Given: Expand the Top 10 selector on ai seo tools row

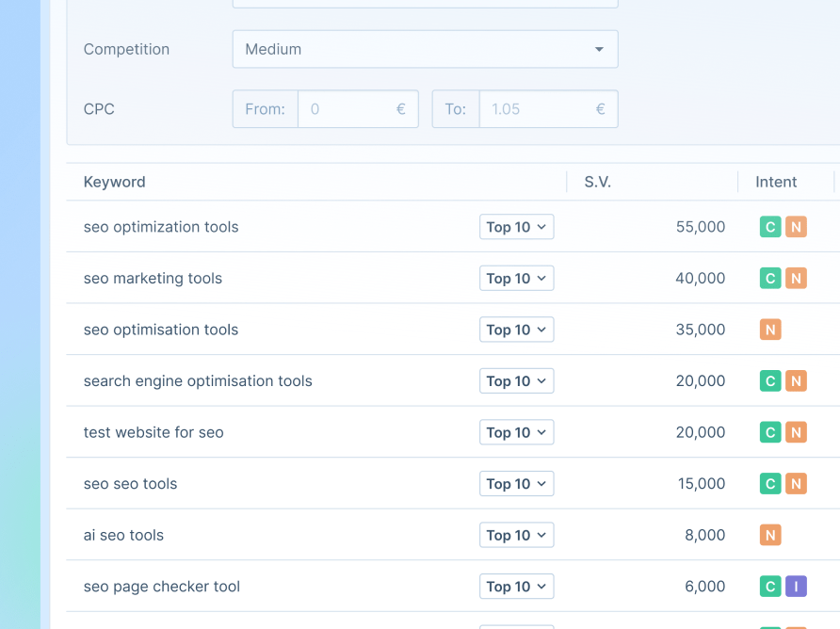Looking at the screenshot, I should pos(516,535).
